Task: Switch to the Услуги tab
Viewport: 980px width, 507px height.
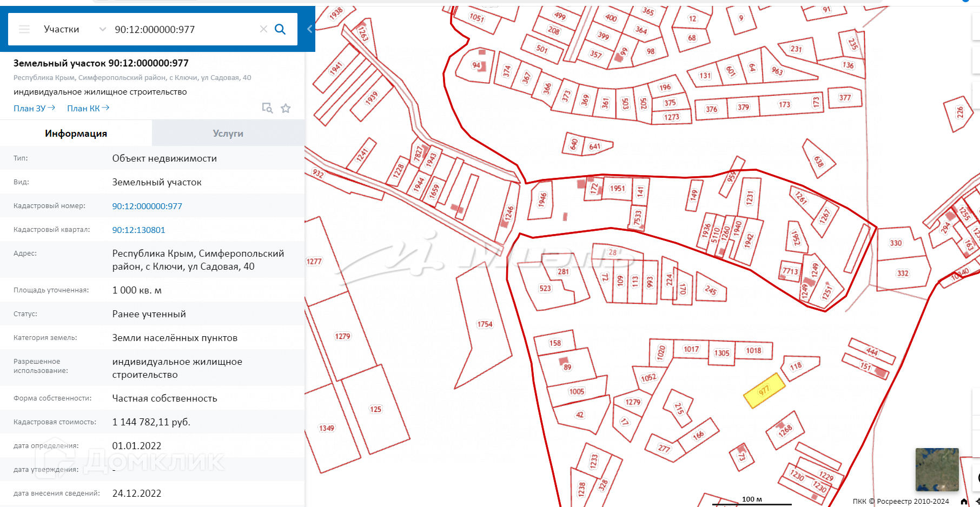Action: (x=228, y=134)
